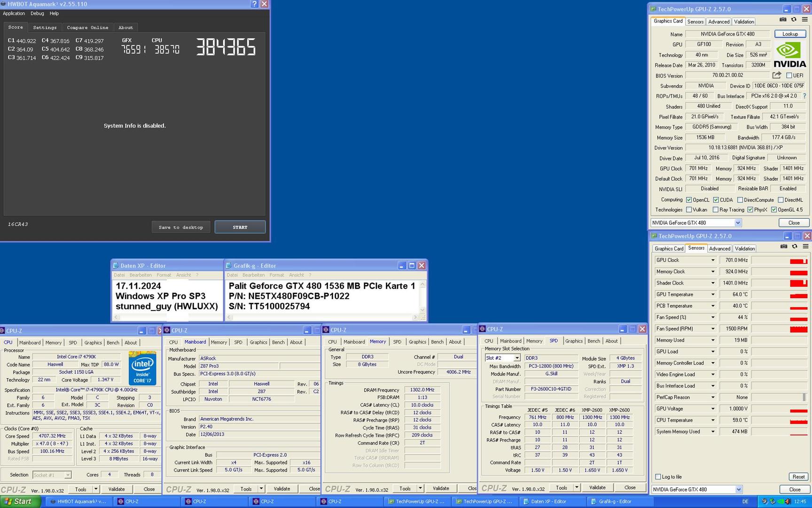
Task: Click the Bus Interface question mark
Action: click(x=804, y=96)
